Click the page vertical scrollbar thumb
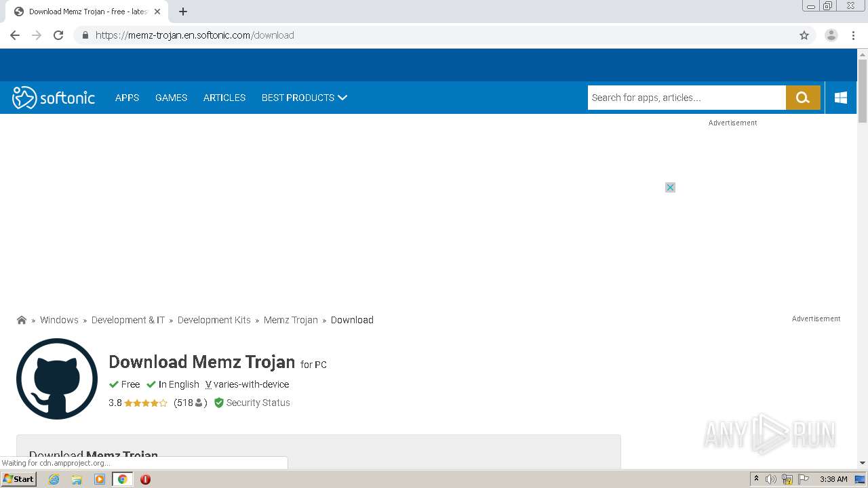Screen dimensions: 868x488 point(863,91)
